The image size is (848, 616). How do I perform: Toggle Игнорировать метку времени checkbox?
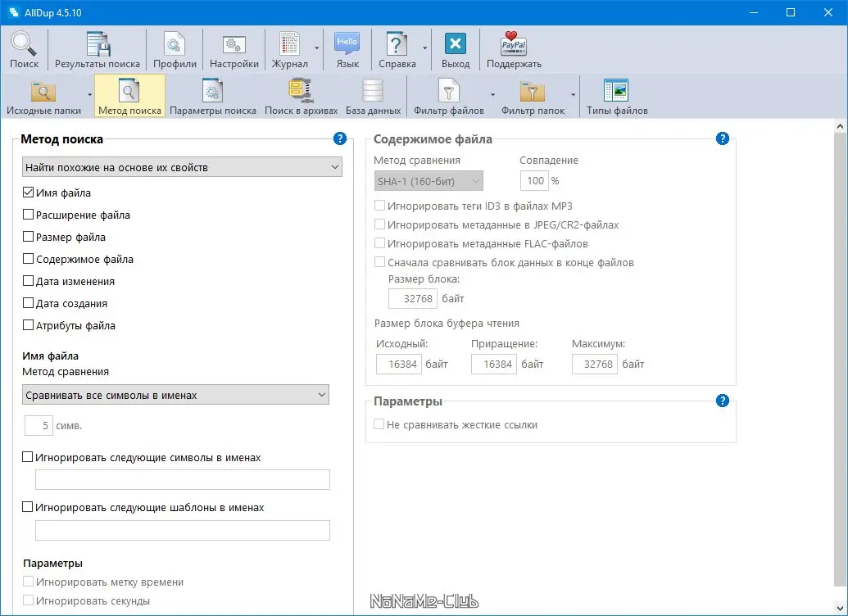click(x=28, y=582)
